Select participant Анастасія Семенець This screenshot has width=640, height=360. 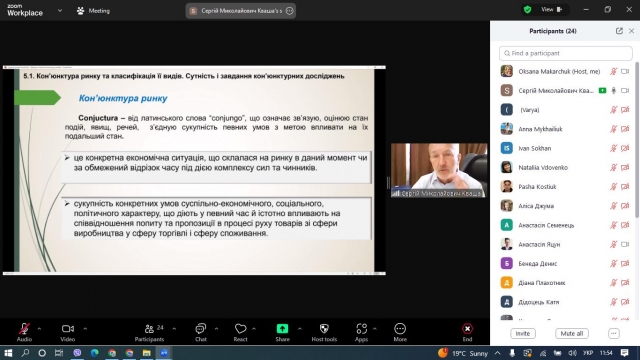coord(565,225)
